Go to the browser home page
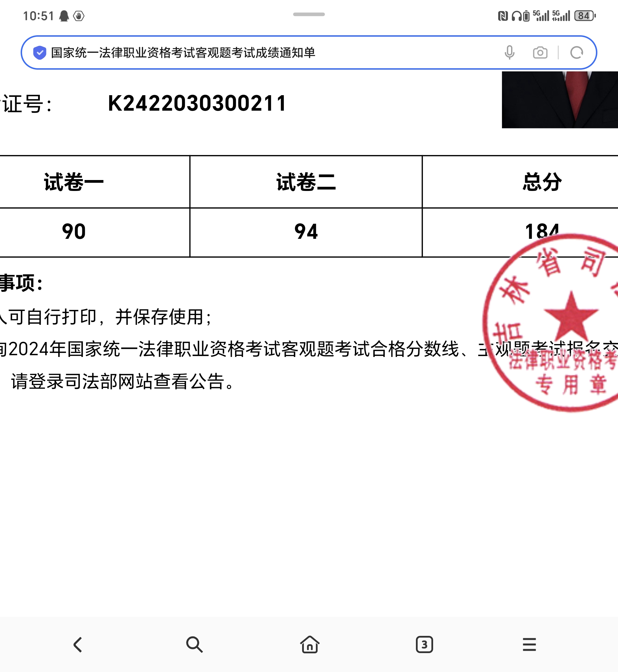 click(x=310, y=644)
